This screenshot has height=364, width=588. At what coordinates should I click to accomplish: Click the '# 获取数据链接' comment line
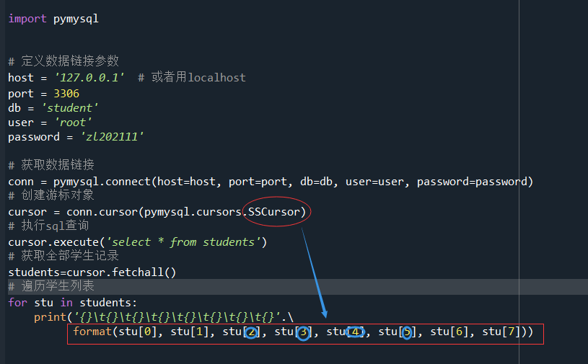click(x=51, y=165)
